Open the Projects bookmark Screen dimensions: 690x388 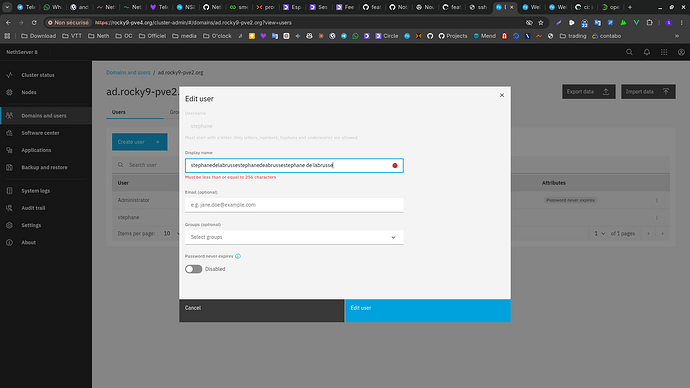pyautogui.click(x=453, y=36)
